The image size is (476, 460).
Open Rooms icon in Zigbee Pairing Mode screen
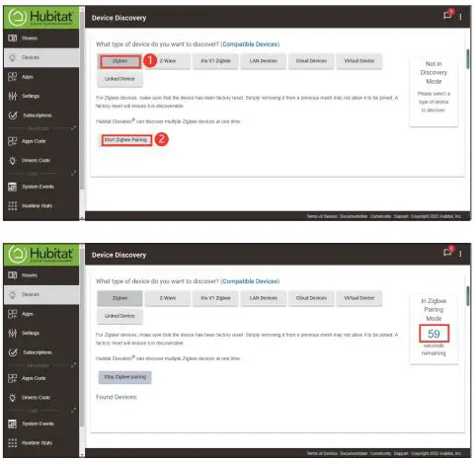pyautogui.click(x=12, y=275)
